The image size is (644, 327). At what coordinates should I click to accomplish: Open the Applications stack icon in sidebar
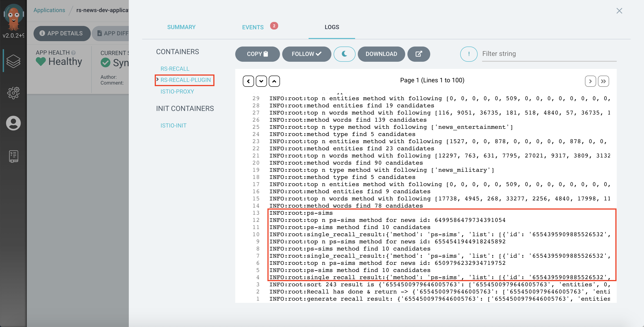[13, 61]
